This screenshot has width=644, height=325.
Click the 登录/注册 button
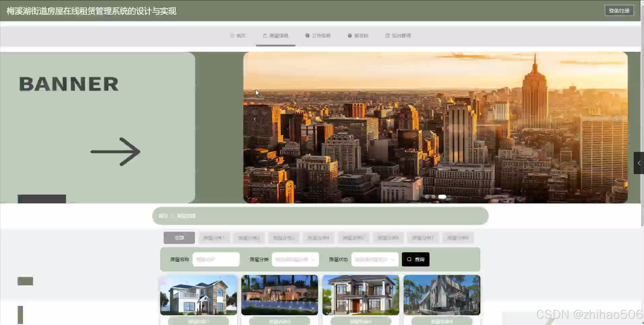pos(619,11)
